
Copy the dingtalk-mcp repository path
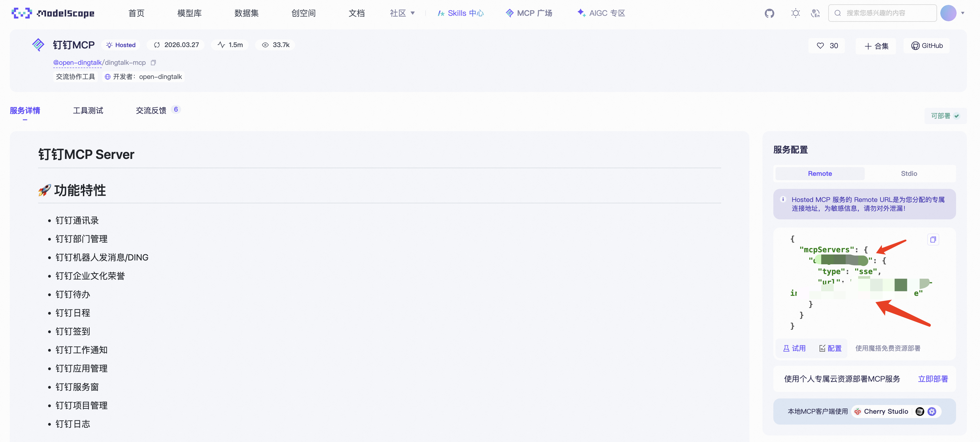[x=153, y=62]
